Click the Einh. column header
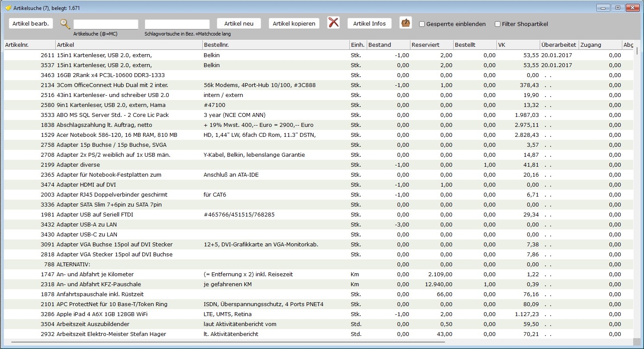 point(358,45)
